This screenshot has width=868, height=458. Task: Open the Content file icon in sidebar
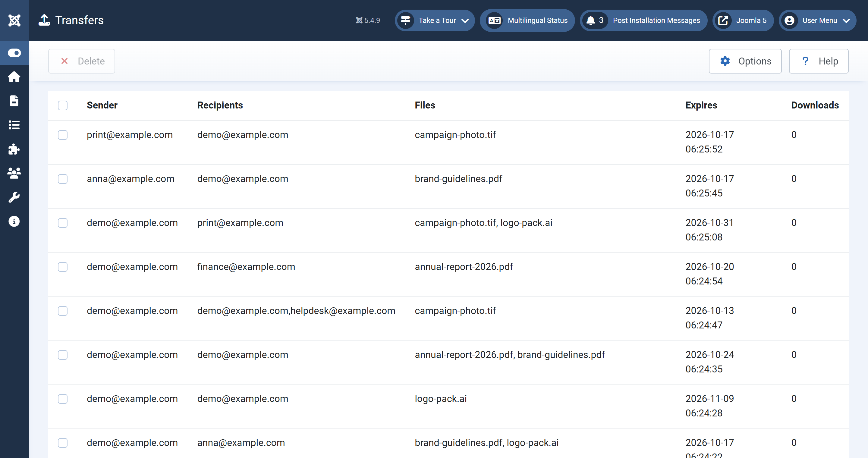pyautogui.click(x=14, y=101)
